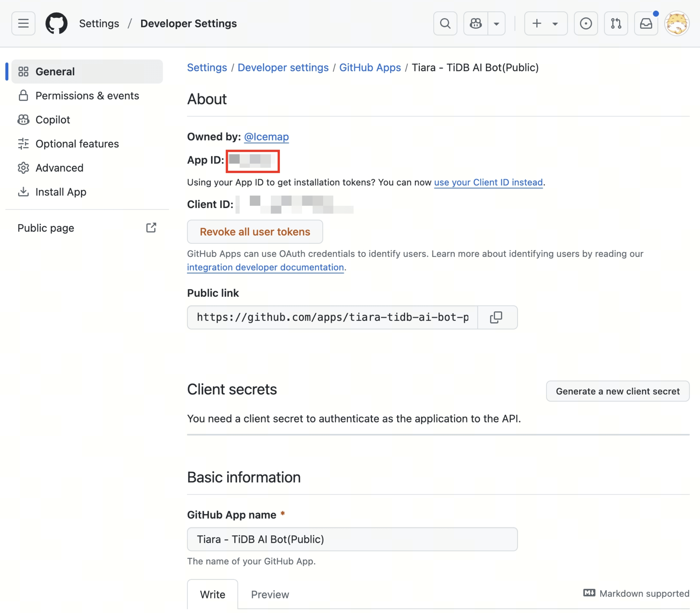Click the 'Client secrets' heading text
Viewport: 700px width, 613px height.
pyautogui.click(x=232, y=389)
